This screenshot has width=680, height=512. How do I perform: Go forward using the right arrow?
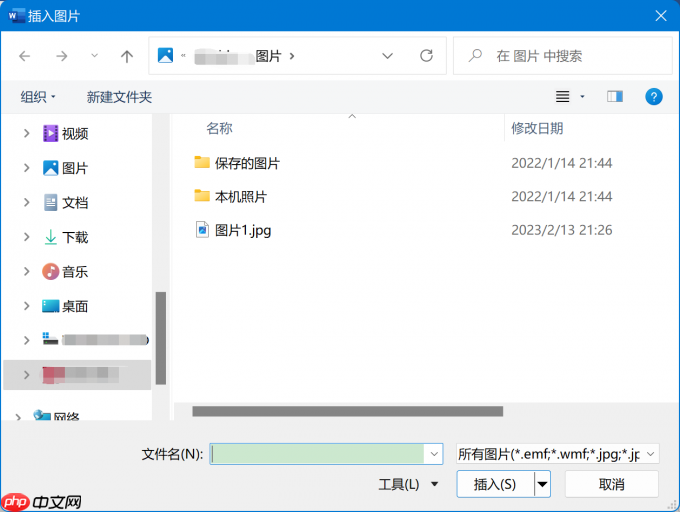[62, 56]
